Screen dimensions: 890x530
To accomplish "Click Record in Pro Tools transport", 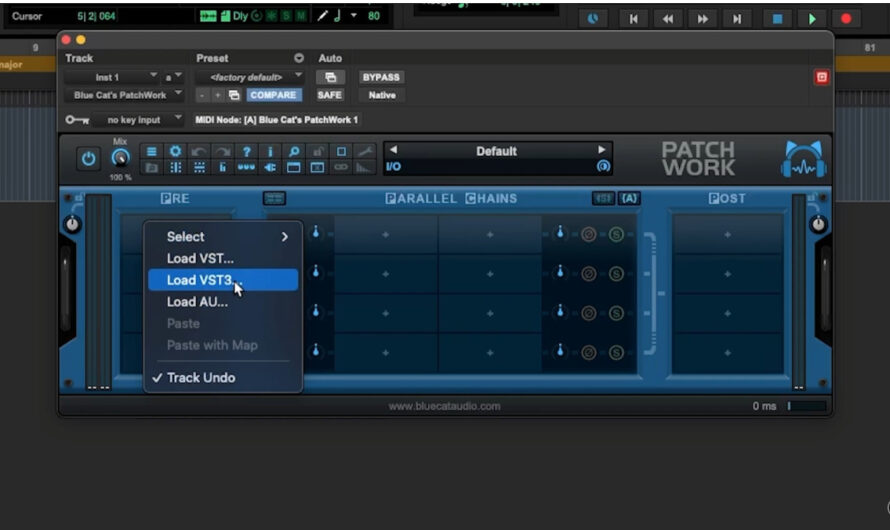I will pyautogui.click(x=846, y=19).
